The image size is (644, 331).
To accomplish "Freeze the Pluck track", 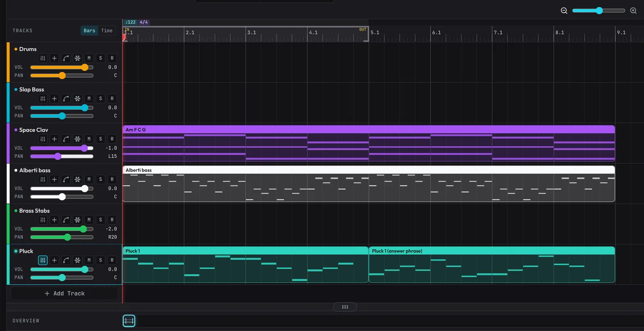I will tap(77, 260).
